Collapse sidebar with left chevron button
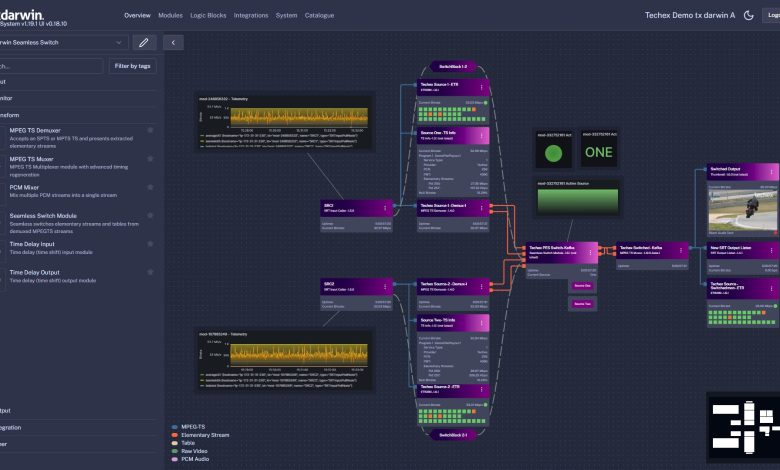Image resolution: width=780 pixels, height=470 pixels. pyautogui.click(x=173, y=42)
